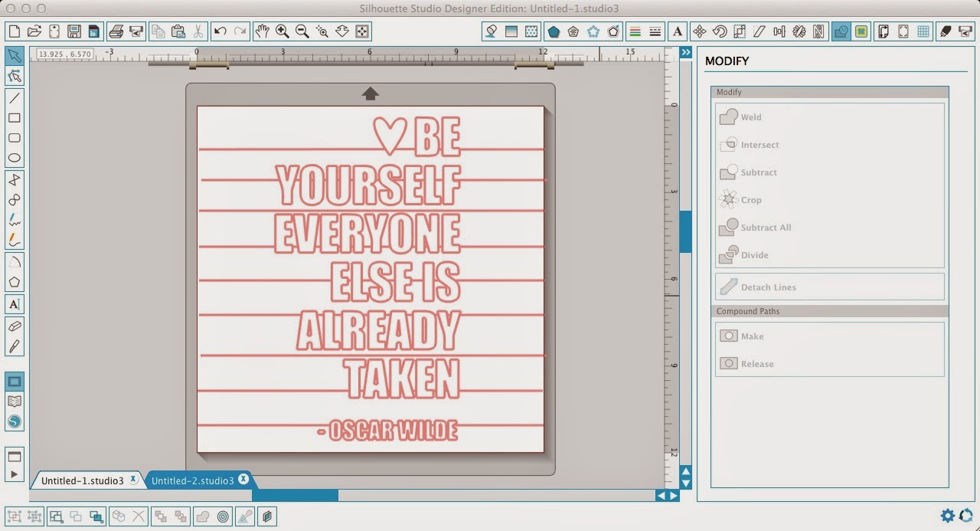Click the Zoom In magnifier
The width and height of the screenshot is (980, 531).
coord(283,31)
